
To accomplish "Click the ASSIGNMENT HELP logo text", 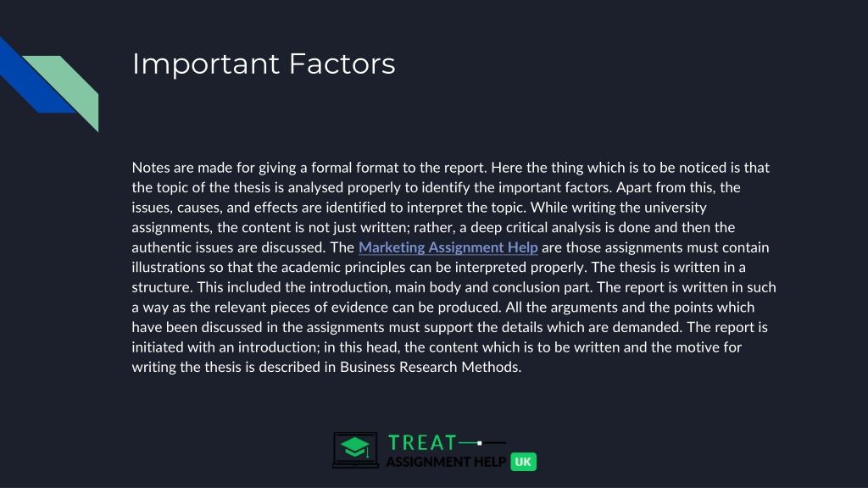I will coord(446,462).
